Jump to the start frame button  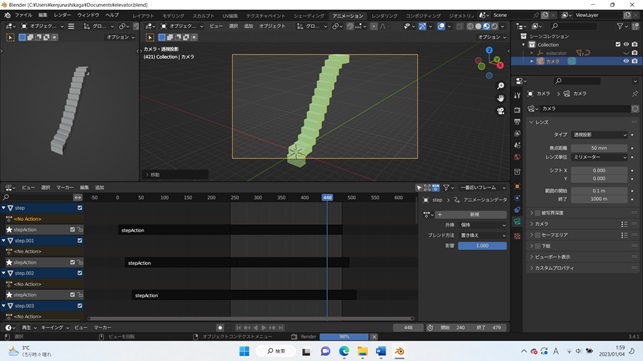239,327
